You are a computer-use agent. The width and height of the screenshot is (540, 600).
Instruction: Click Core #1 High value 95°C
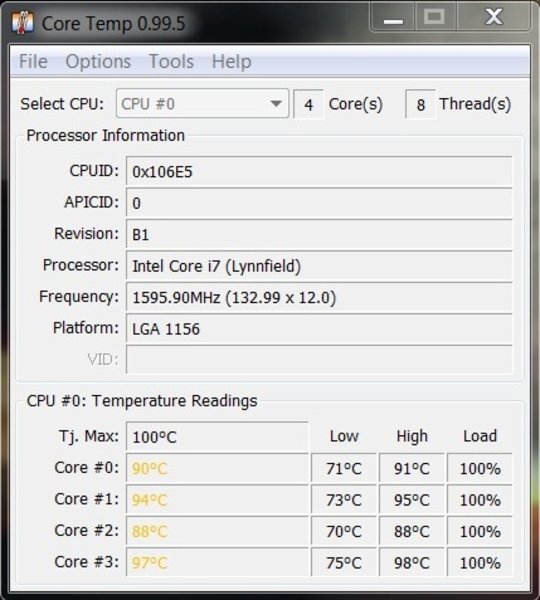412,500
